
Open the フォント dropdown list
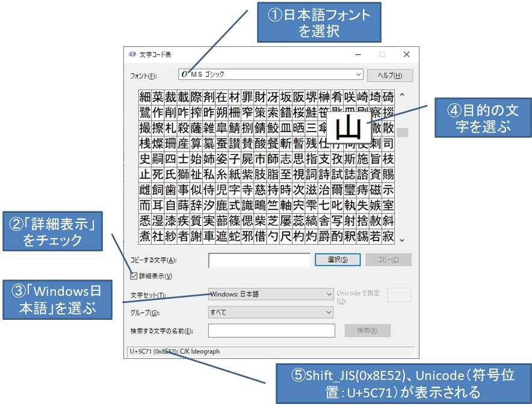359,75
